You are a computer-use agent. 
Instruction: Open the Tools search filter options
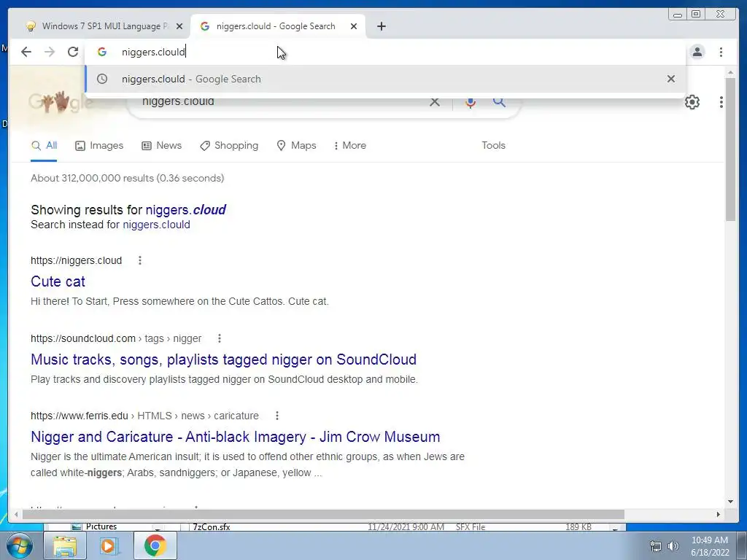pyautogui.click(x=493, y=146)
